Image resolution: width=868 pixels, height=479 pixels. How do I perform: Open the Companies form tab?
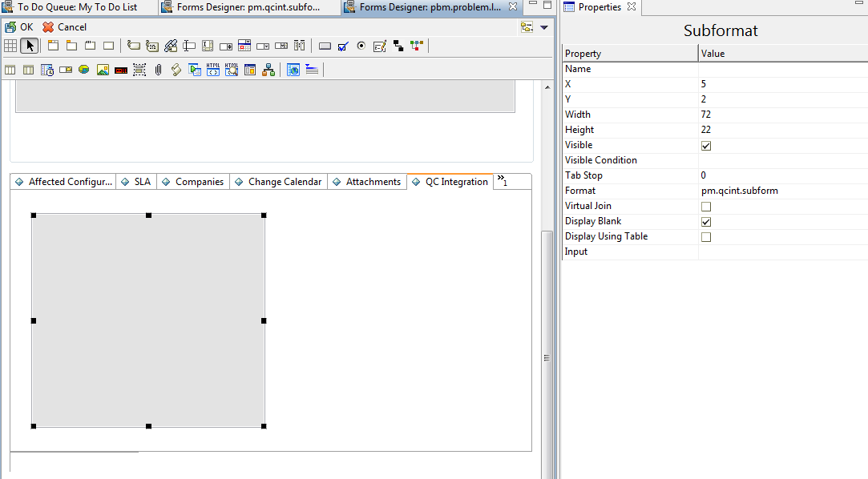(x=193, y=181)
